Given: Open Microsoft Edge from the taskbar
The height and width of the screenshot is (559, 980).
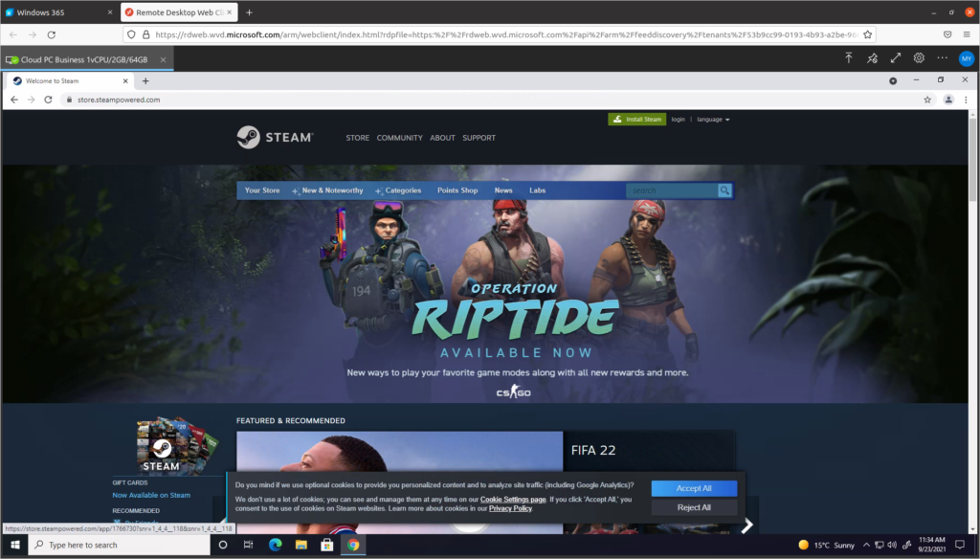Looking at the screenshot, I should [275, 545].
